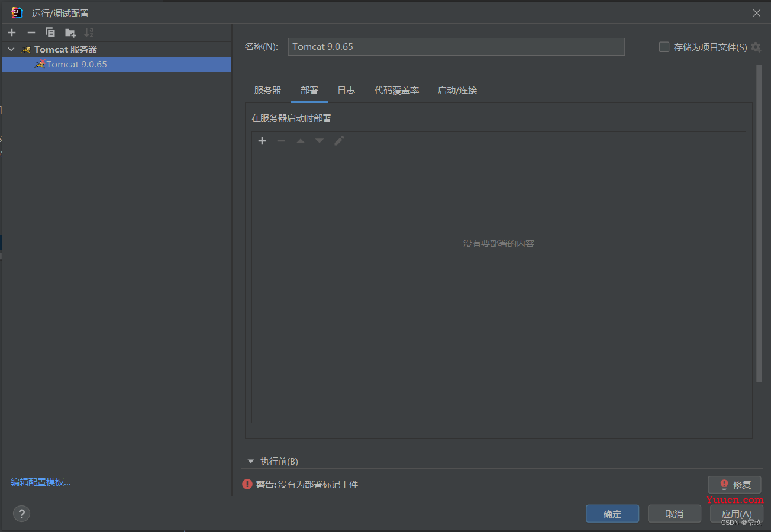Image resolution: width=771 pixels, height=532 pixels.
Task: Click the red warning icon
Action: [x=247, y=484]
